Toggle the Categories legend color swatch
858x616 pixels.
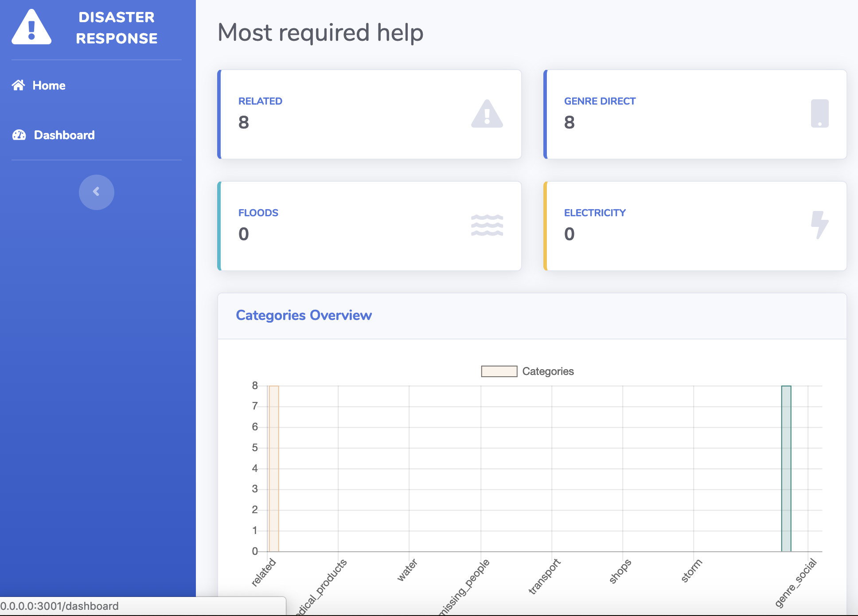click(499, 371)
